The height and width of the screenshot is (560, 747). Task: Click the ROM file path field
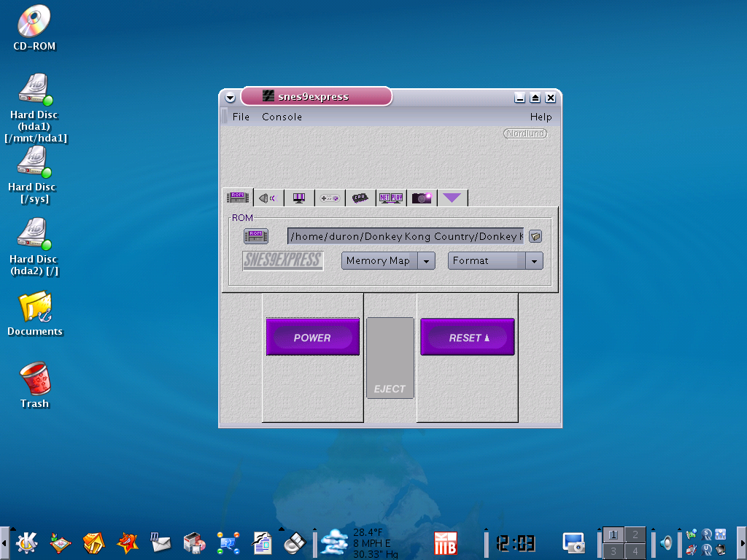click(405, 236)
